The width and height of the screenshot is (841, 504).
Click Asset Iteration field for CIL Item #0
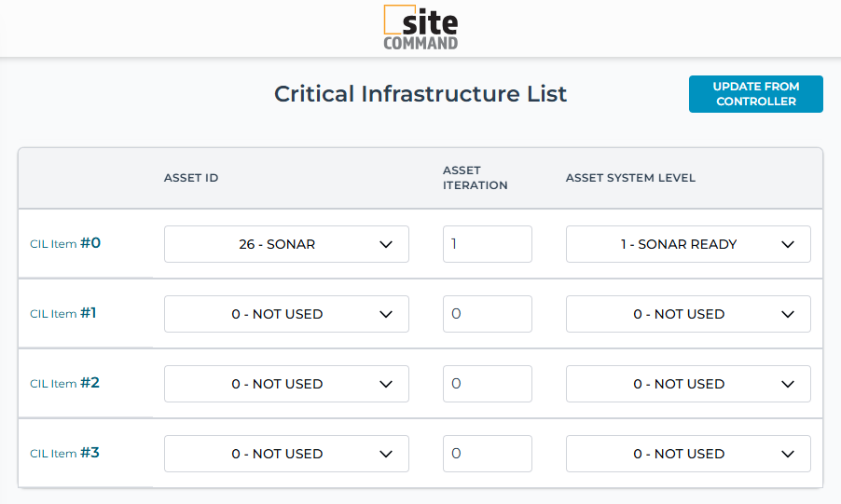point(487,244)
